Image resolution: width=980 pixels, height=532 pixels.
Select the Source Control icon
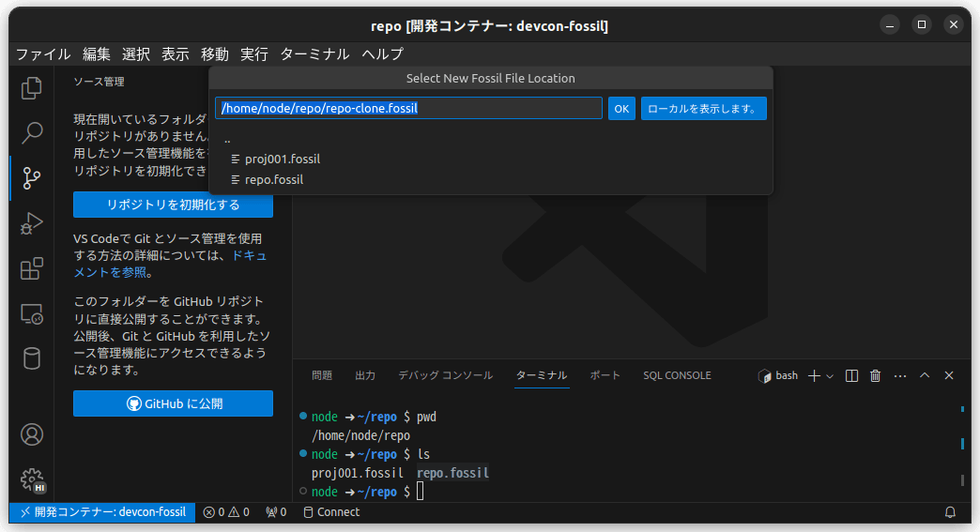[x=31, y=178]
